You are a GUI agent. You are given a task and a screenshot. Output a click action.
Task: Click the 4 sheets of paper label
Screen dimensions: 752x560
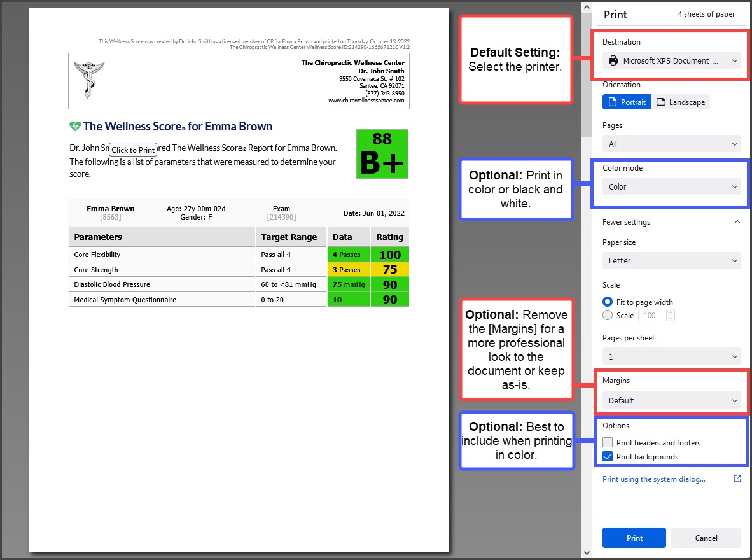[x=706, y=14]
